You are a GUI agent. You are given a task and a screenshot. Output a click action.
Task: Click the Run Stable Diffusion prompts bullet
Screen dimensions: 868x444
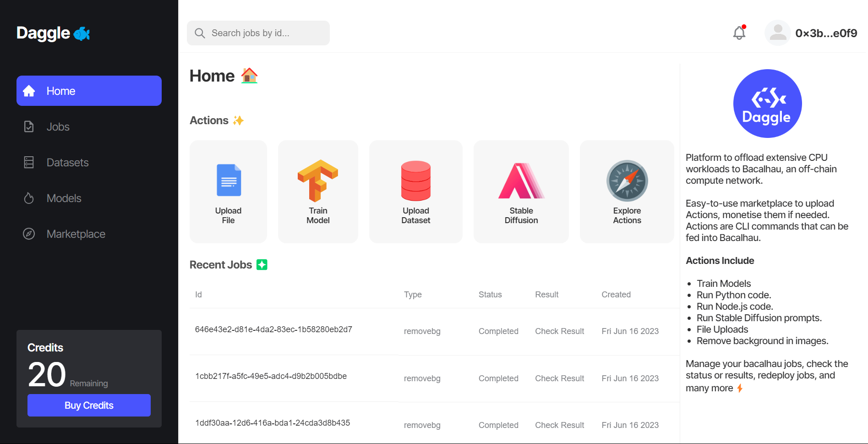pyautogui.click(x=759, y=318)
